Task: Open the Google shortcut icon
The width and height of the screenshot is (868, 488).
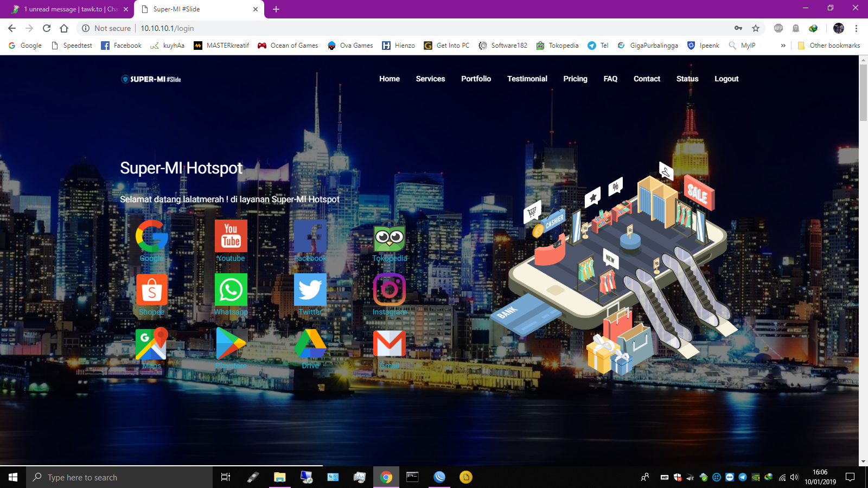Action: [152, 236]
